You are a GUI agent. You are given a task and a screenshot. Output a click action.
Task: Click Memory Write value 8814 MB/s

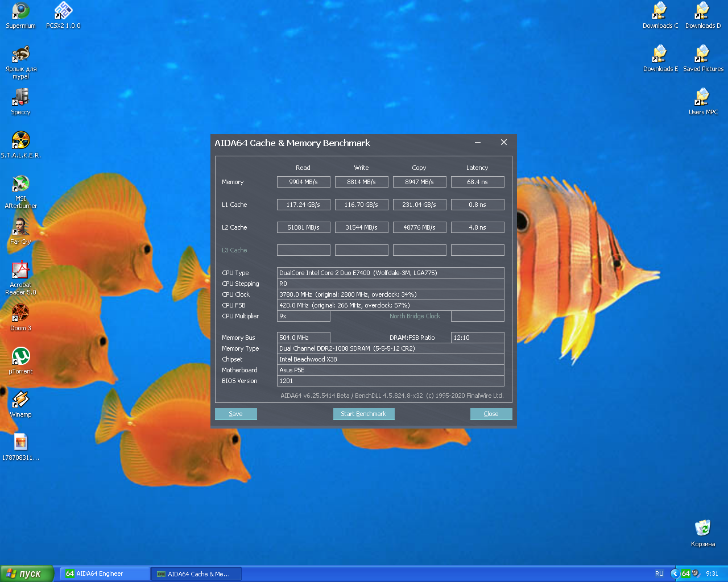[362, 182]
